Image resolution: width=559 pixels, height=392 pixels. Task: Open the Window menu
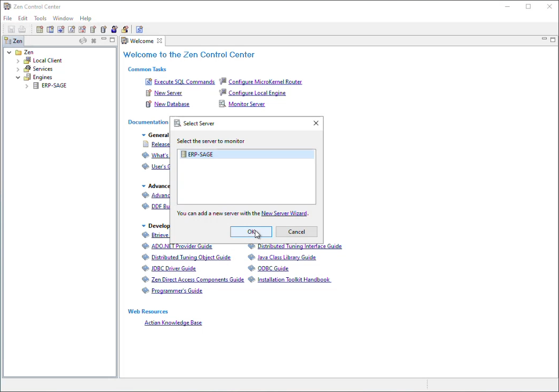[63, 18]
